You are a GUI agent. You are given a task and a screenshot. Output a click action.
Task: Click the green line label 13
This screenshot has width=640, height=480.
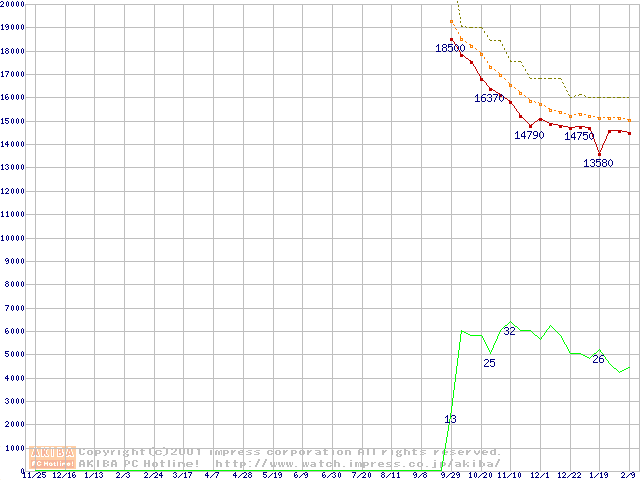[x=450, y=419]
